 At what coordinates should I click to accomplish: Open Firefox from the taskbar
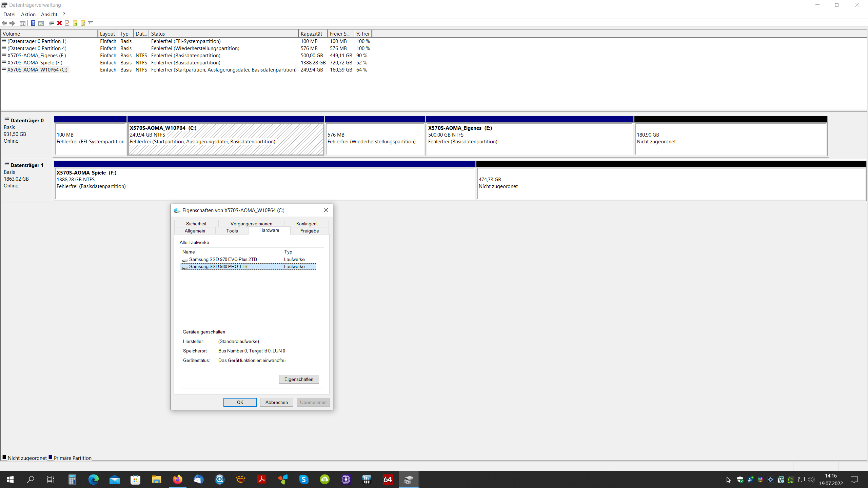point(177,479)
